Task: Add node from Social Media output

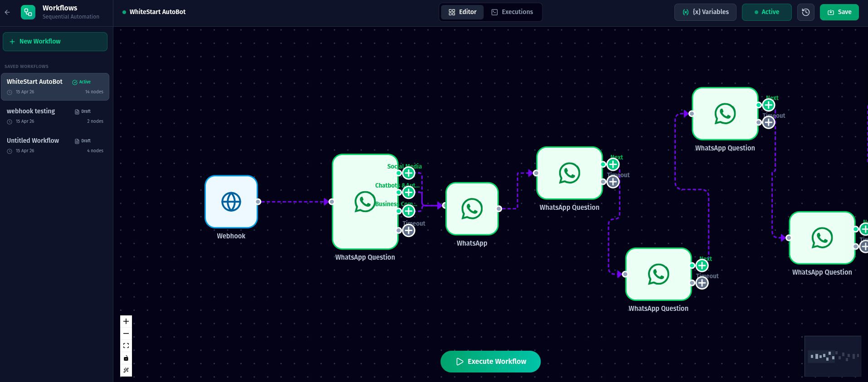Action: (x=409, y=173)
